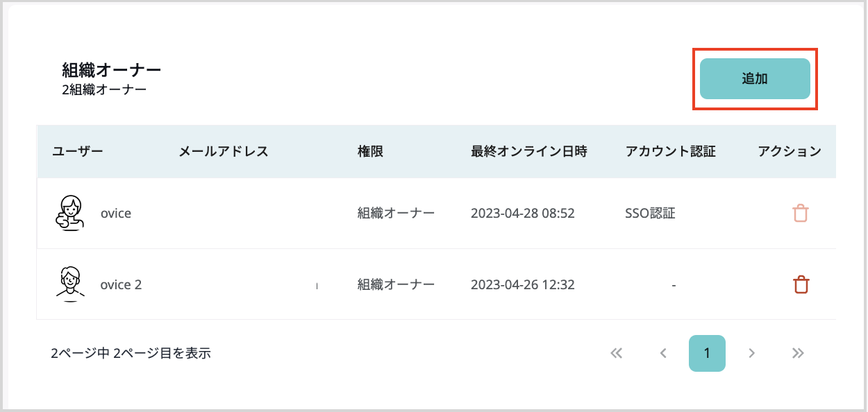This screenshot has height=412, width=868.
Task: Jump to the first page using double-left chevron
Action: coord(617,353)
